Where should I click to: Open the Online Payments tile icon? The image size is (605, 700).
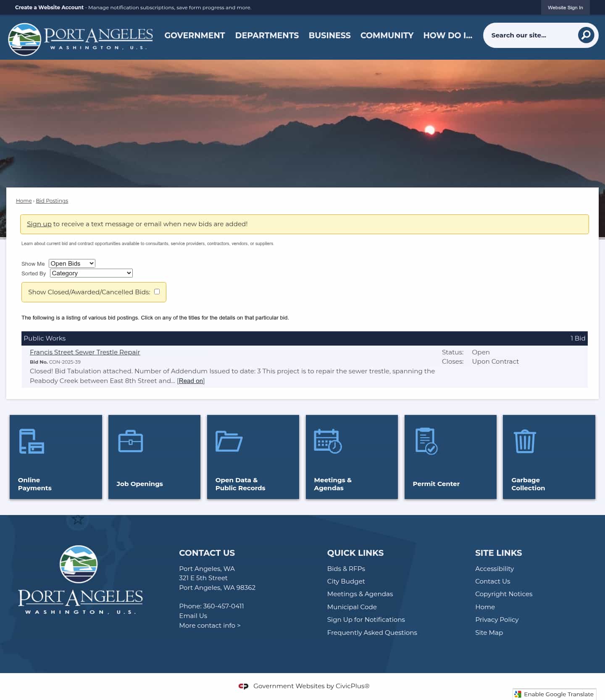point(32,441)
